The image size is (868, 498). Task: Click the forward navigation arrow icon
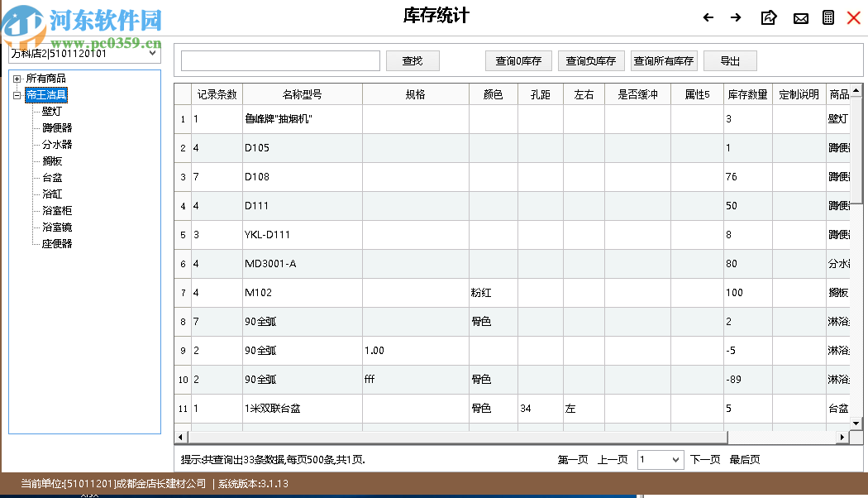click(737, 17)
